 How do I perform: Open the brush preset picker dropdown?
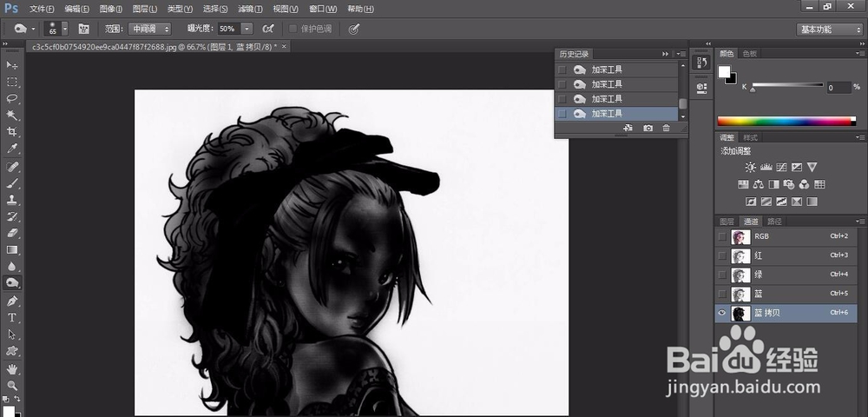65,29
